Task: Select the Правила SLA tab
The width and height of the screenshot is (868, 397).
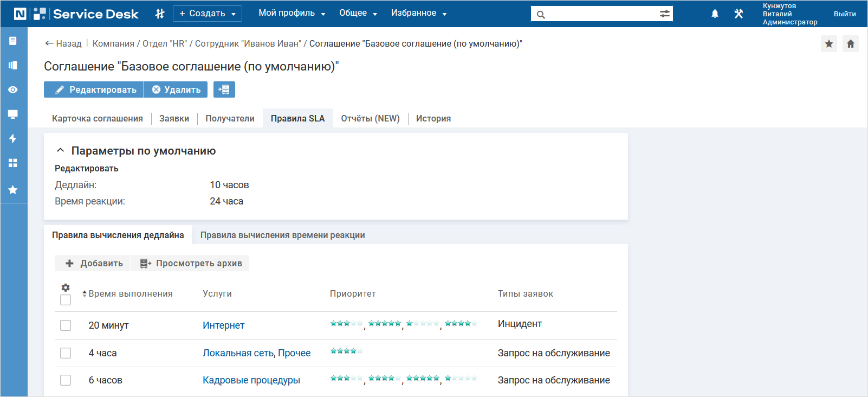Action: [x=298, y=118]
